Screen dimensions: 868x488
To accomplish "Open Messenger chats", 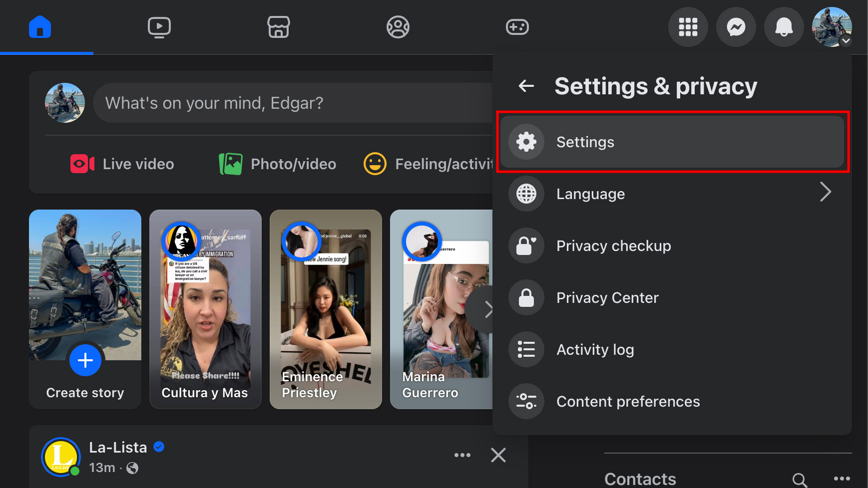I will 736,27.
